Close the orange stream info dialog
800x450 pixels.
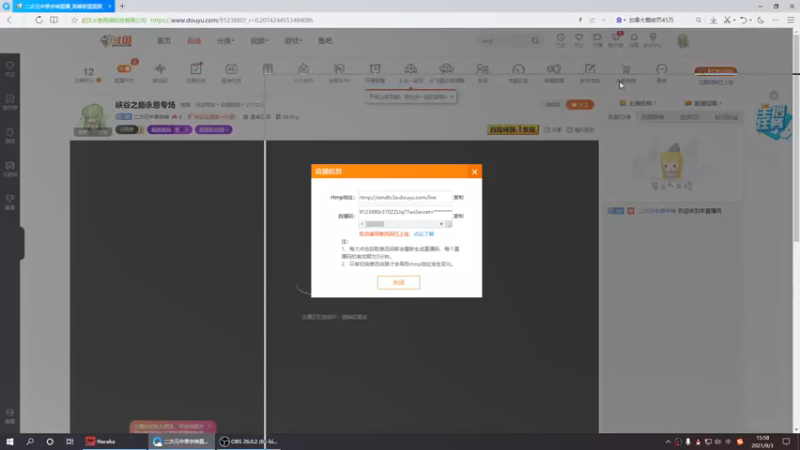coord(474,172)
